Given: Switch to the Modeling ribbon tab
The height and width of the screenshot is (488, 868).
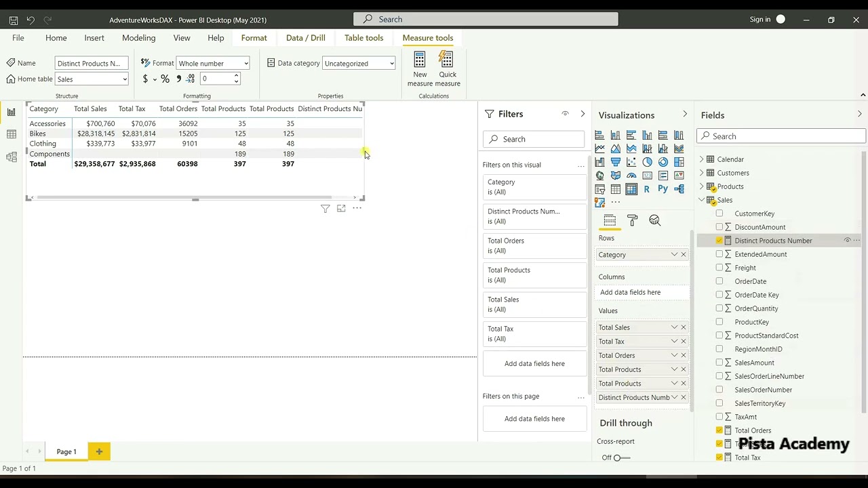Looking at the screenshot, I should coord(139,38).
